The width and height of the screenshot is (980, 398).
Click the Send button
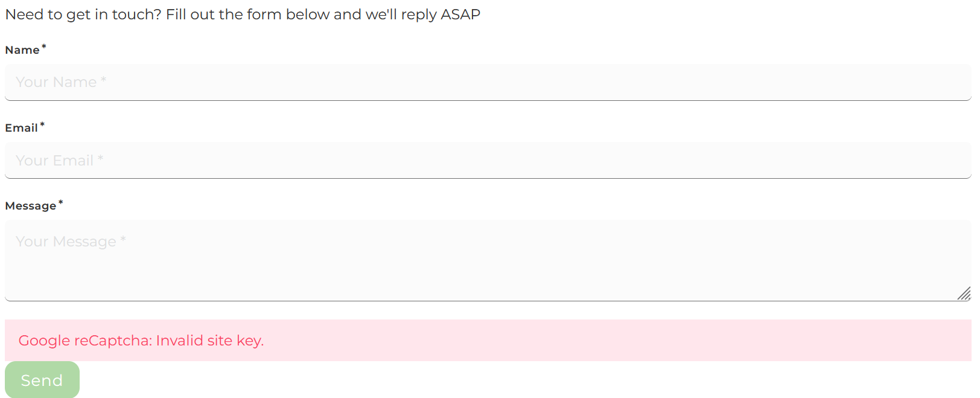(42, 380)
